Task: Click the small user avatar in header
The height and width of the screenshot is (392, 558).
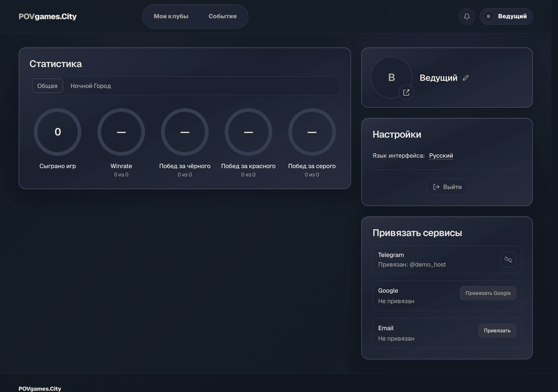Action: pyautogui.click(x=488, y=17)
